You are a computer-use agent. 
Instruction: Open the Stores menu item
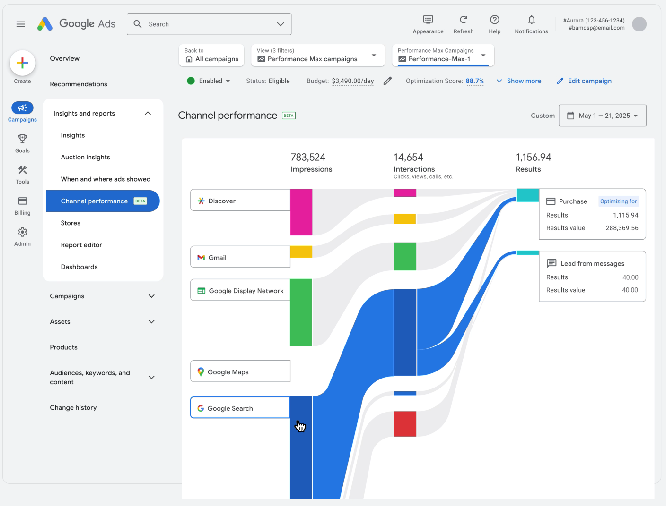(70, 223)
